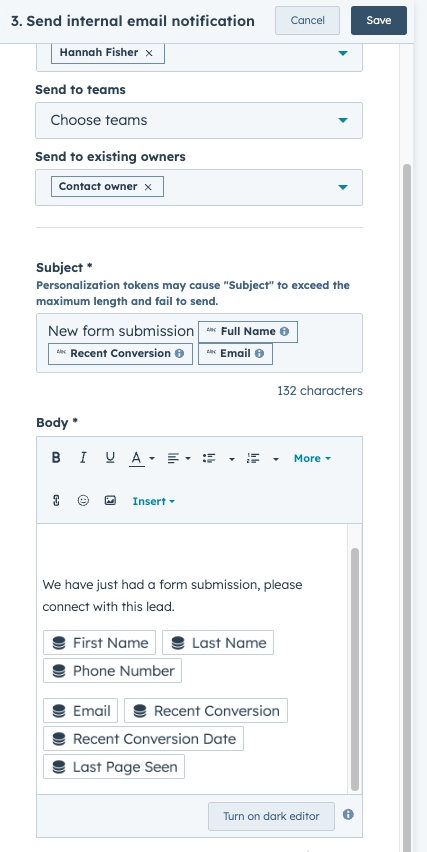Screen dimensions: 427x852
Task: Open the emoji picker icon
Action: tap(83, 501)
